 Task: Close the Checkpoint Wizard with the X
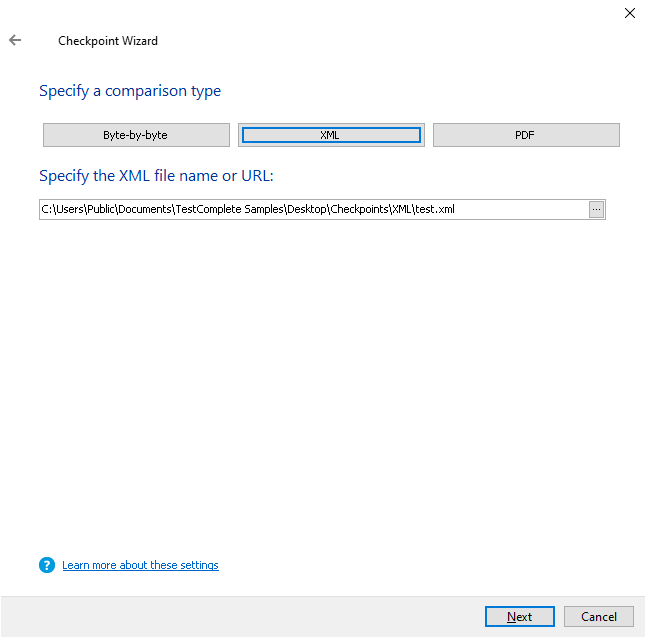pos(630,13)
